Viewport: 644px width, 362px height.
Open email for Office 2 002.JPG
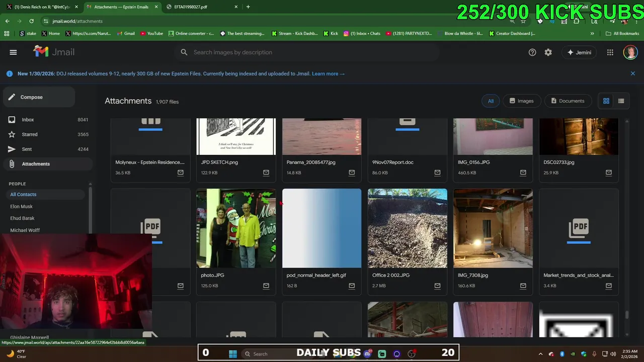[437, 286]
